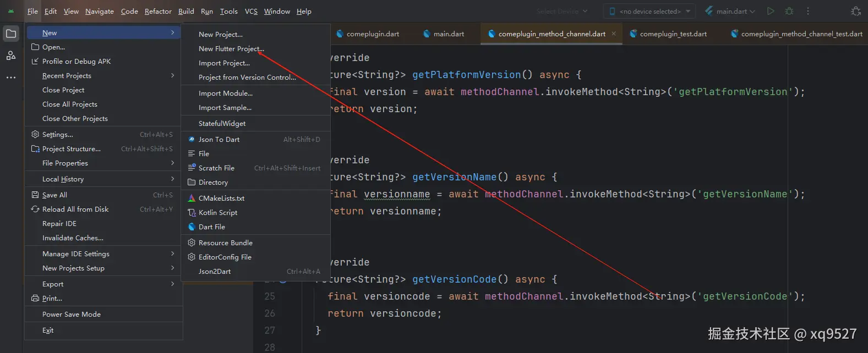Click the Run button in toolbar
This screenshot has height=353, width=868.
pos(771,11)
